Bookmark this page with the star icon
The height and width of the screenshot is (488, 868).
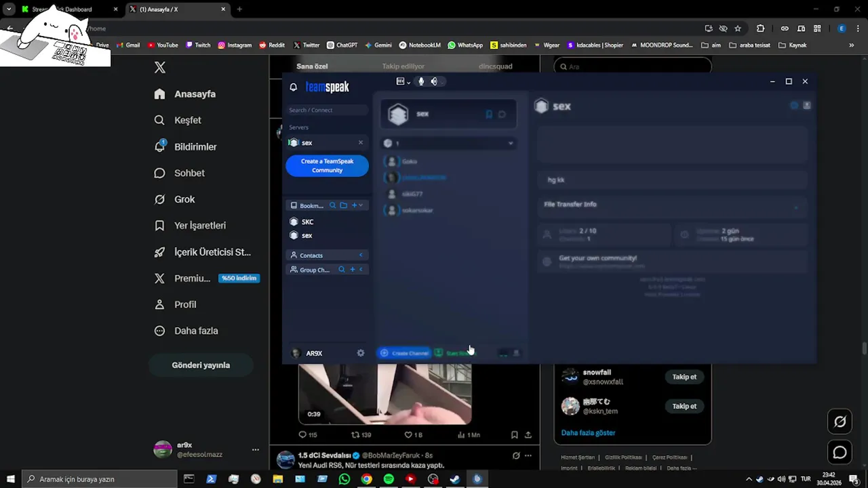[x=738, y=28]
